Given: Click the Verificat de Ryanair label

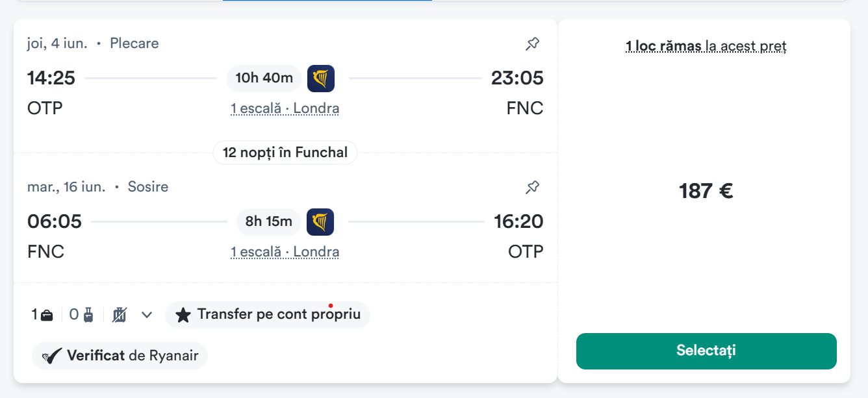Looking at the screenshot, I should [133, 356].
